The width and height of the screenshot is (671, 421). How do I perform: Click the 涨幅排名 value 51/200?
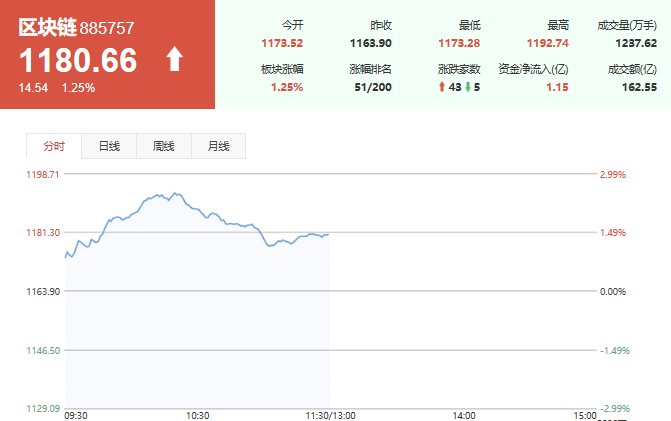[373, 87]
